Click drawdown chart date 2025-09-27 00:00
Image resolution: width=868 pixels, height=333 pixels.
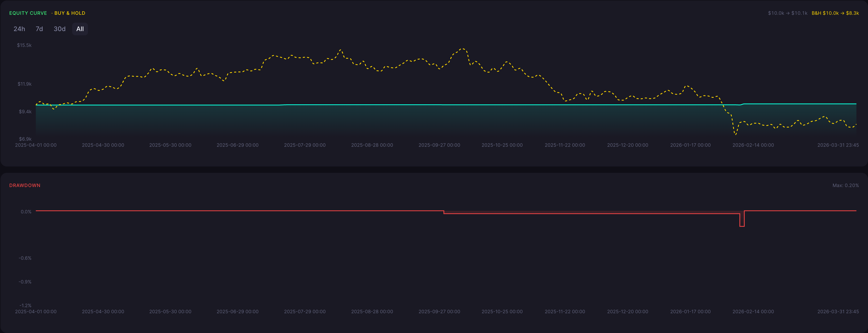pyautogui.click(x=439, y=312)
